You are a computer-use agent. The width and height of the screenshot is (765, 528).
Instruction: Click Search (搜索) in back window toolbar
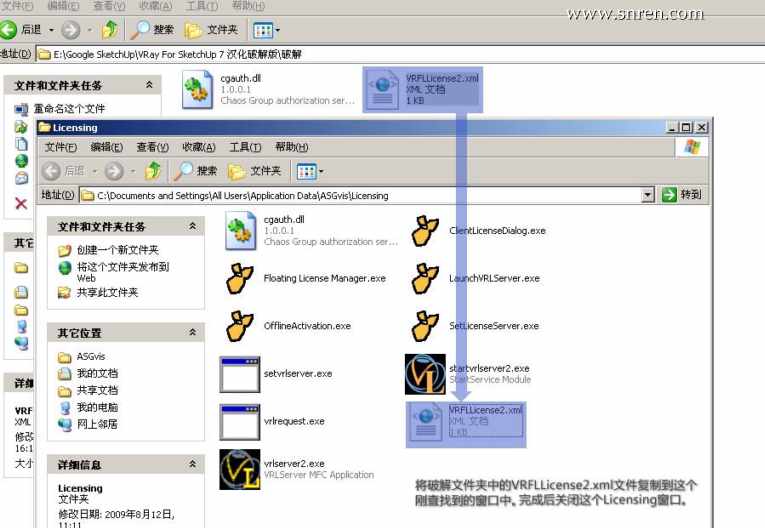click(153, 30)
